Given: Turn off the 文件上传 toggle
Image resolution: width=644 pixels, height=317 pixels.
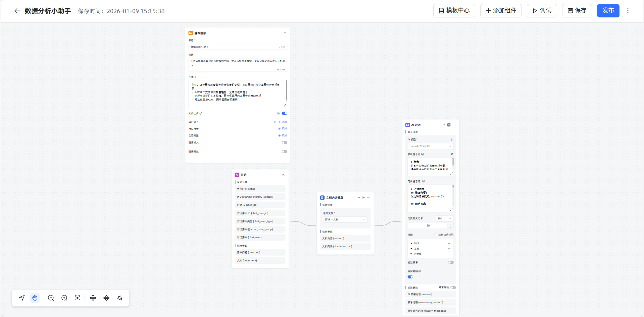Looking at the screenshot, I should click(284, 113).
